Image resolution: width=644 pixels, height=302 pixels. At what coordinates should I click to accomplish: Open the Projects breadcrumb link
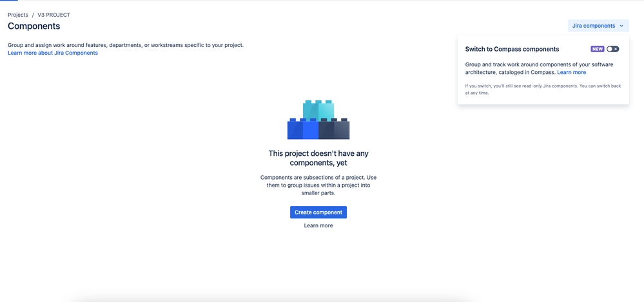[17, 15]
